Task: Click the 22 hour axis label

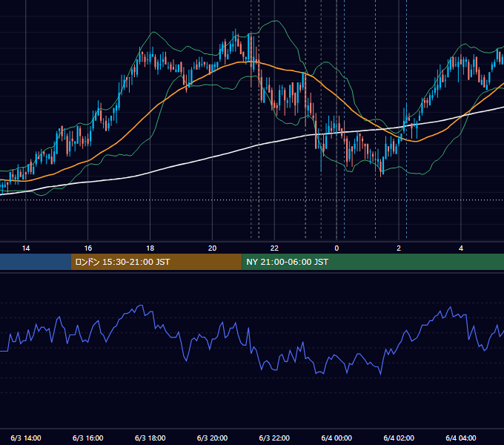Action: click(x=274, y=248)
